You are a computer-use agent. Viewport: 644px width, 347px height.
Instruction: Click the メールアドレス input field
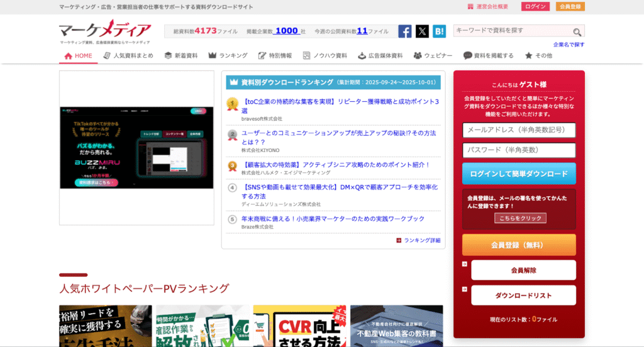click(x=519, y=130)
